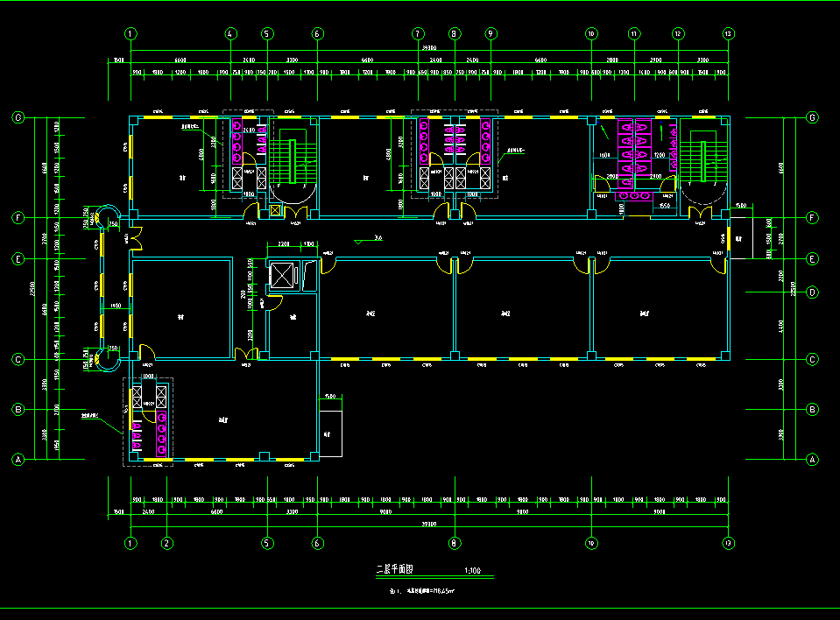Click grid axis bubble D

(x=812, y=292)
